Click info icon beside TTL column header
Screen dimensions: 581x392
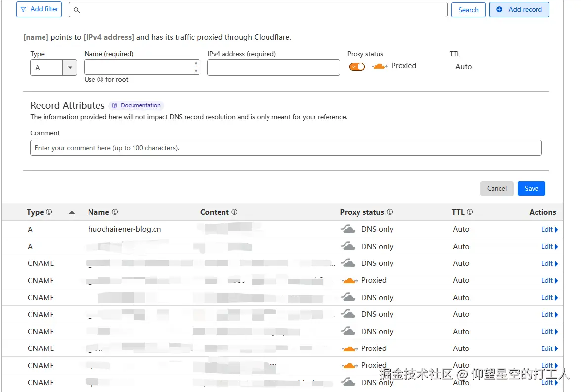[x=470, y=212]
